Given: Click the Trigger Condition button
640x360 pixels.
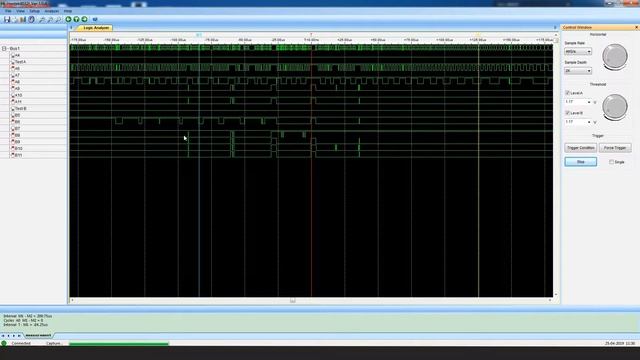Looking at the screenshot, I should coord(580,148).
